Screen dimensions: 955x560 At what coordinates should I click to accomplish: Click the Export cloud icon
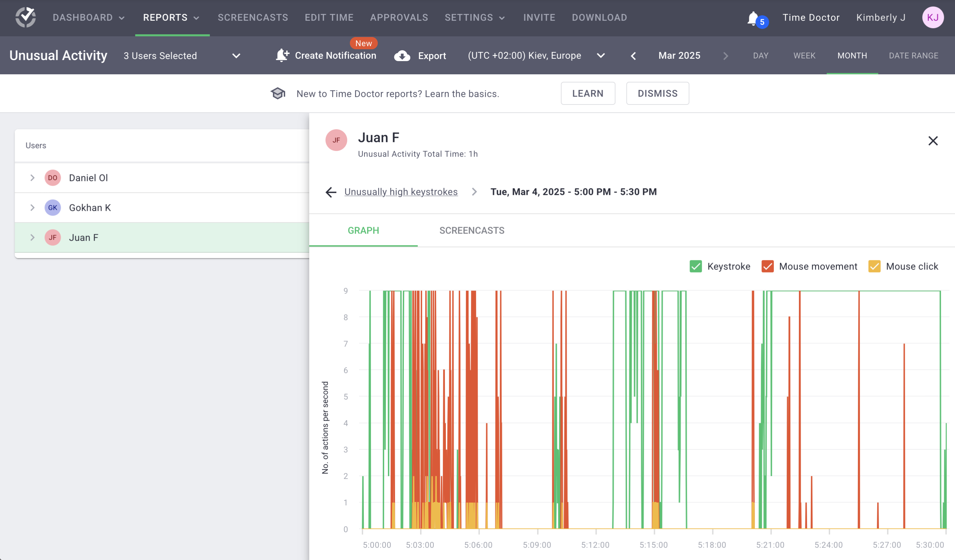coord(402,56)
